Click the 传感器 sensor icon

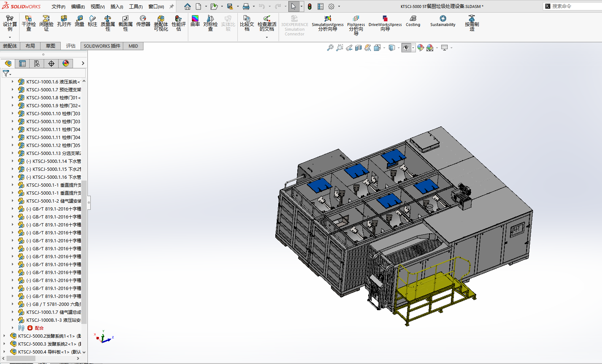click(143, 21)
